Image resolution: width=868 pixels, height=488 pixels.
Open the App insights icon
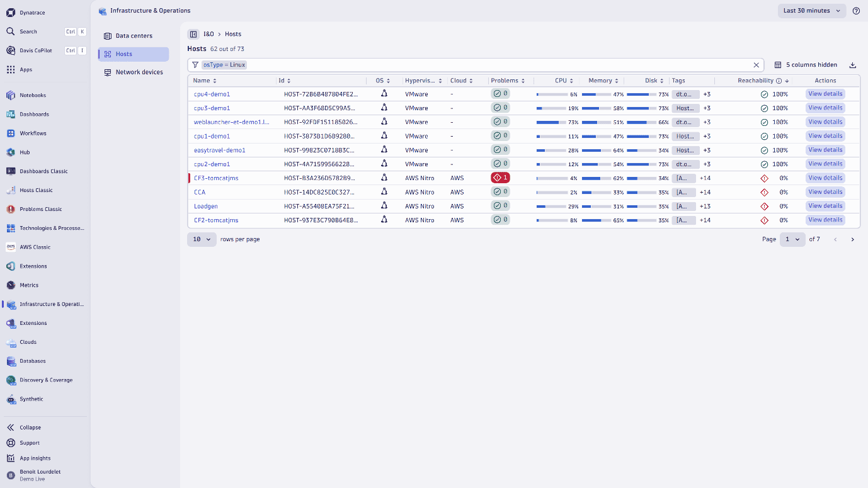[11, 458]
